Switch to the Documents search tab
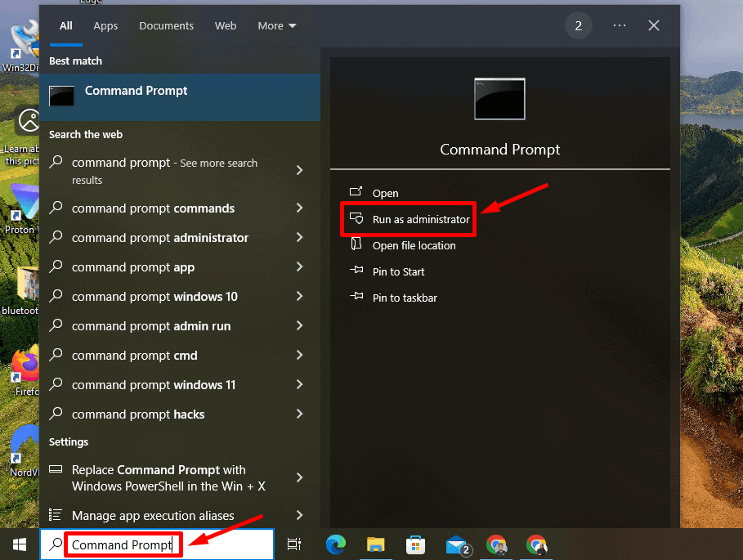Viewport: 743px width, 560px height. (x=166, y=25)
